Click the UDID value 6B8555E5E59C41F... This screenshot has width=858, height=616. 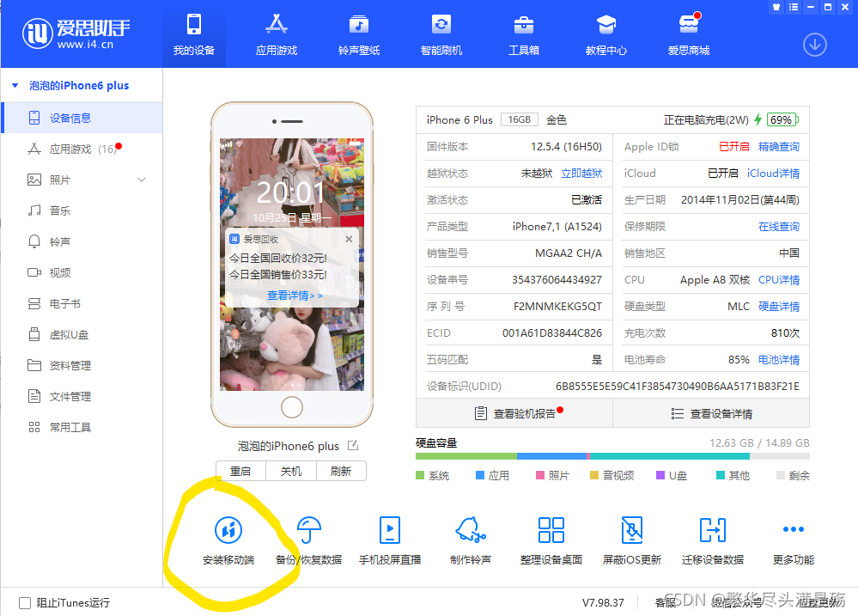678,387
